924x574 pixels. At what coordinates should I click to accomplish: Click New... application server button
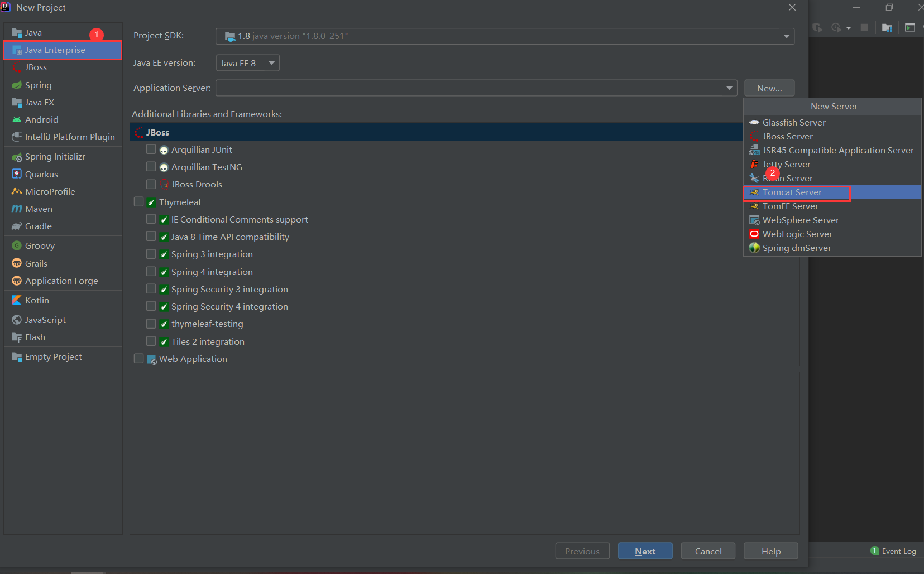click(x=769, y=88)
